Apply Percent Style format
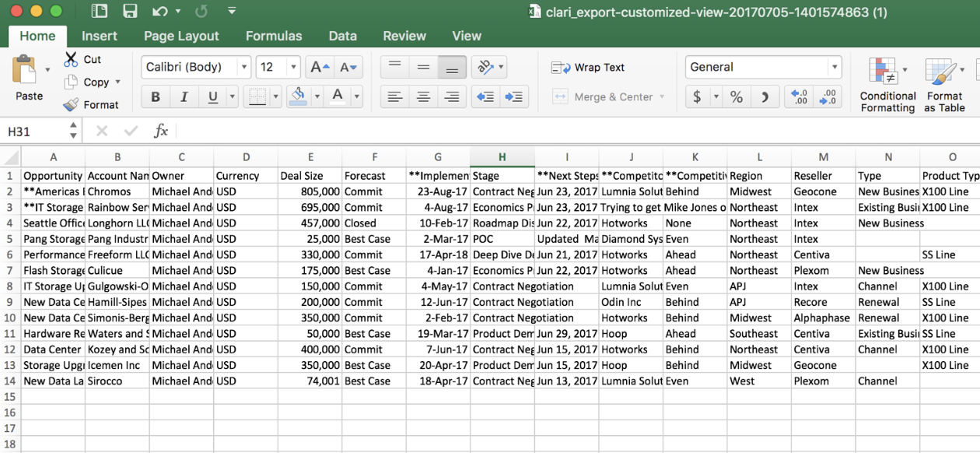The width and height of the screenshot is (980, 453). 736,97
